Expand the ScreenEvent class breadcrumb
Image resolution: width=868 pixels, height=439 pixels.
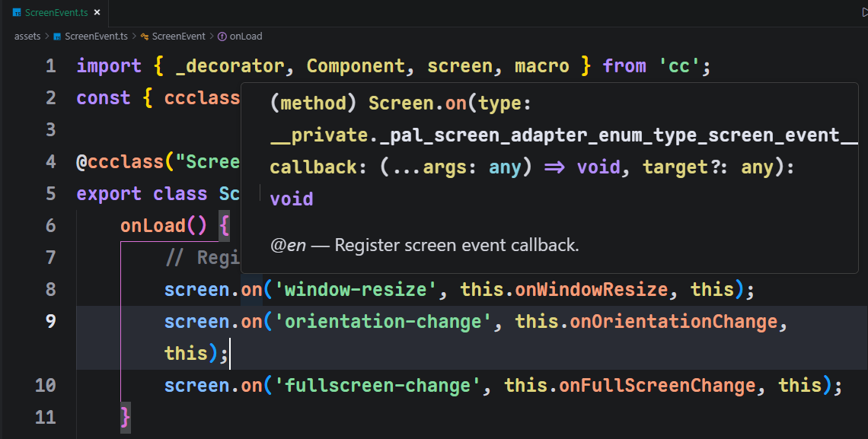coord(178,36)
